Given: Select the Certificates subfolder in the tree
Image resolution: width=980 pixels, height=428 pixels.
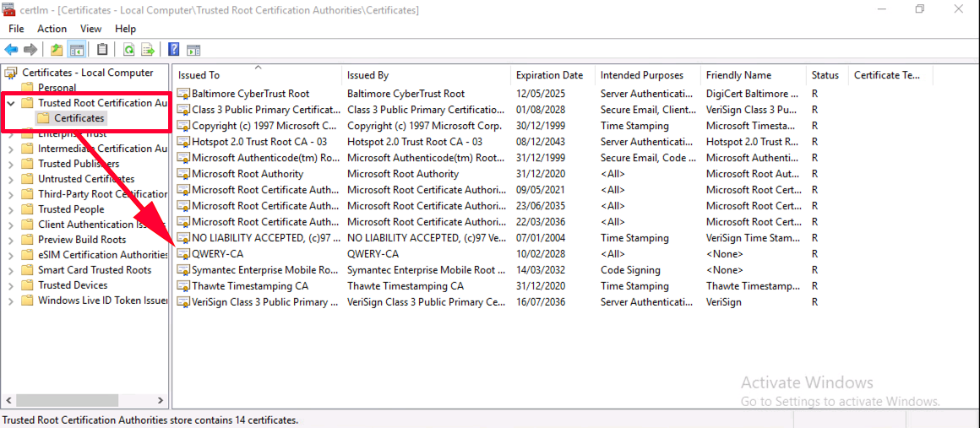Looking at the screenshot, I should (79, 118).
